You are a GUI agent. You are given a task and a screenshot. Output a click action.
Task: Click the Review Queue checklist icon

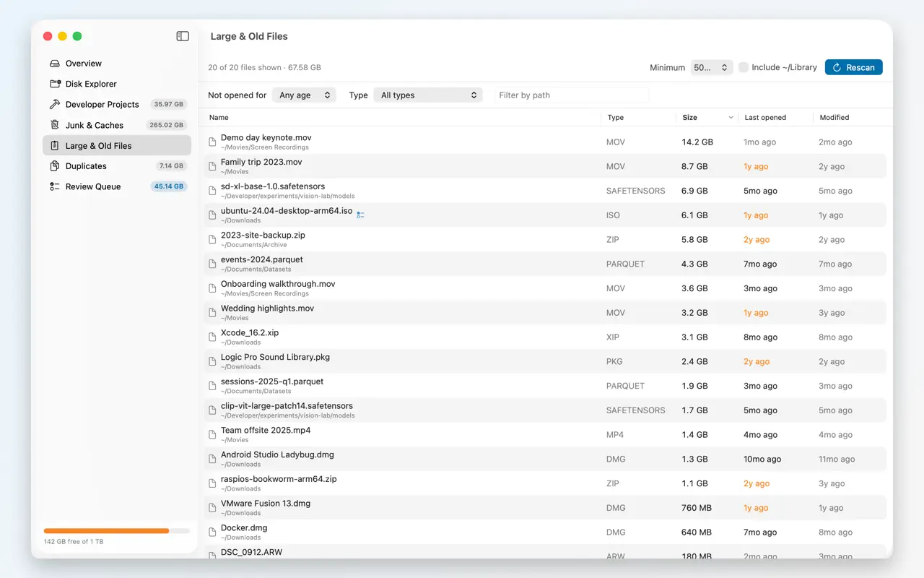[x=55, y=186]
